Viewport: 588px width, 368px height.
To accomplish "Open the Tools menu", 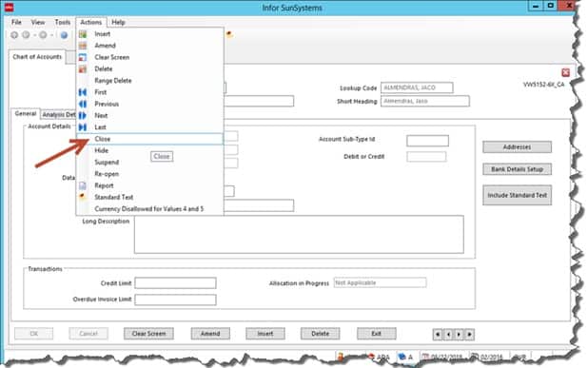I will (x=63, y=23).
